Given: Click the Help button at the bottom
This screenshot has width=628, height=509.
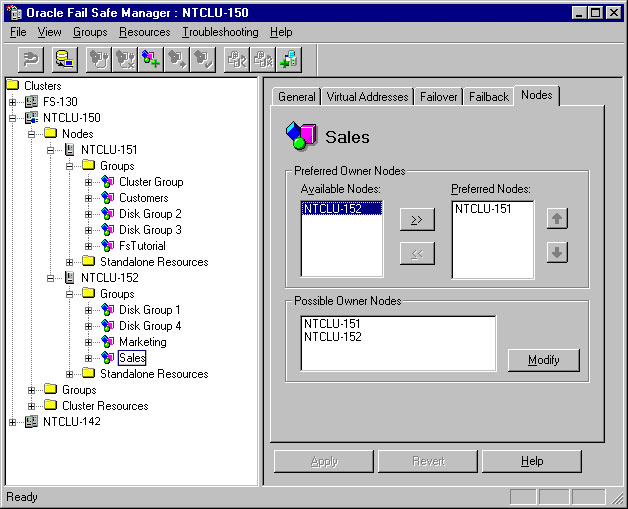Looking at the screenshot, I should (532, 461).
